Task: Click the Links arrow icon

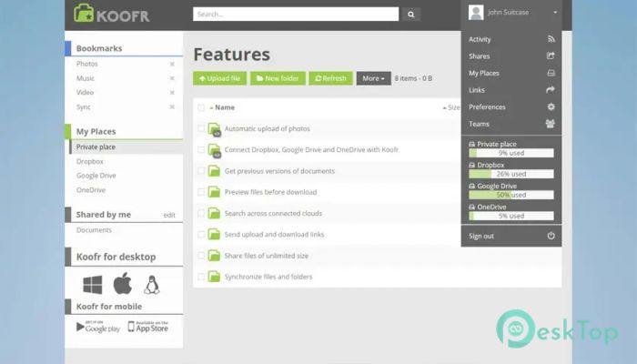Action: 551,90
